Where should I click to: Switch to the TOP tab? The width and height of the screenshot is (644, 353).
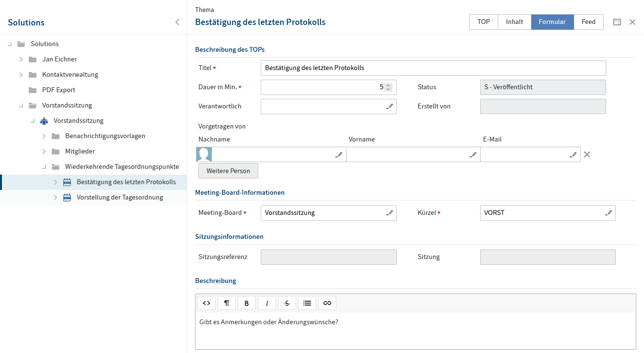pos(483,22)
